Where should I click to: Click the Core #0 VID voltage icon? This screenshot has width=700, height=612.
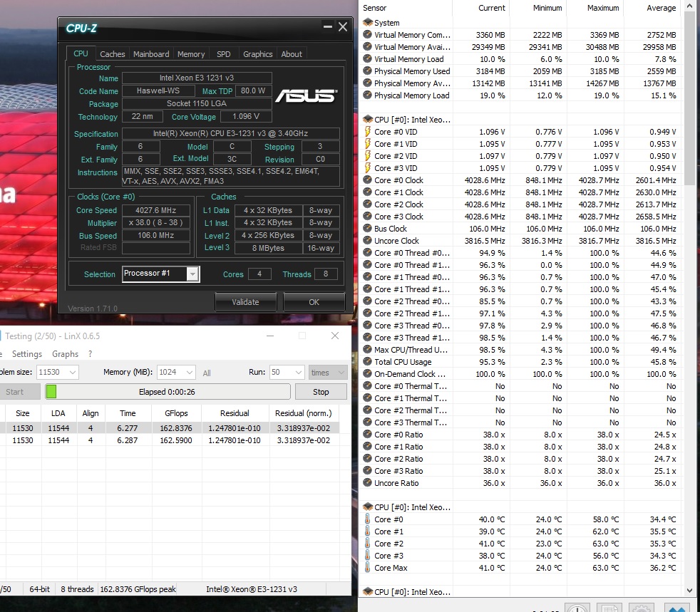[x=367, y=131]
